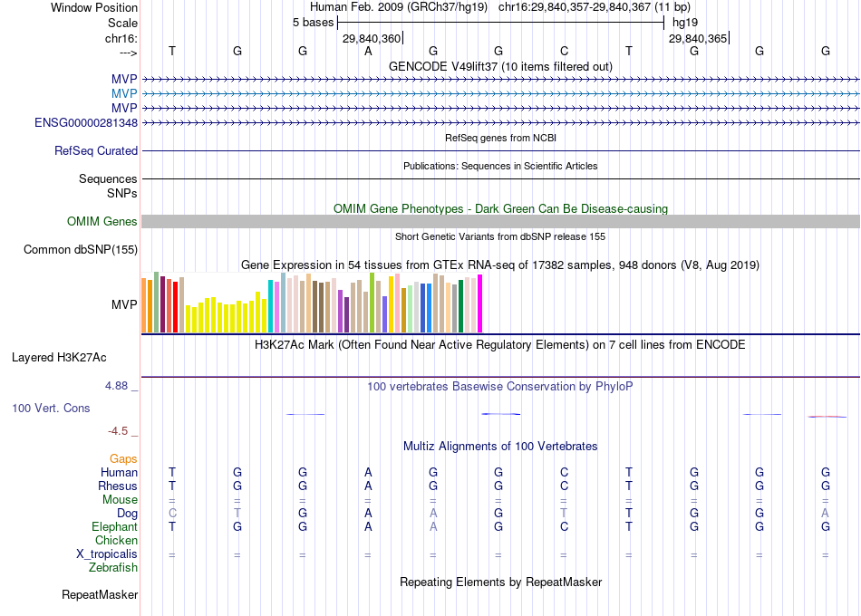Screen dimensions: 861x616
Task: Click the '5 bases' scale bar
Action: [500, 23]
